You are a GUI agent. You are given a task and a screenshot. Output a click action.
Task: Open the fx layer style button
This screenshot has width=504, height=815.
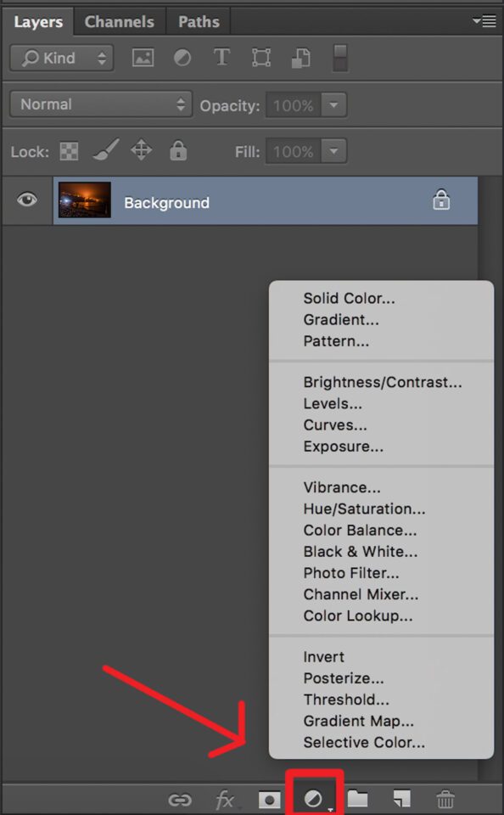(x=225, y=800)
